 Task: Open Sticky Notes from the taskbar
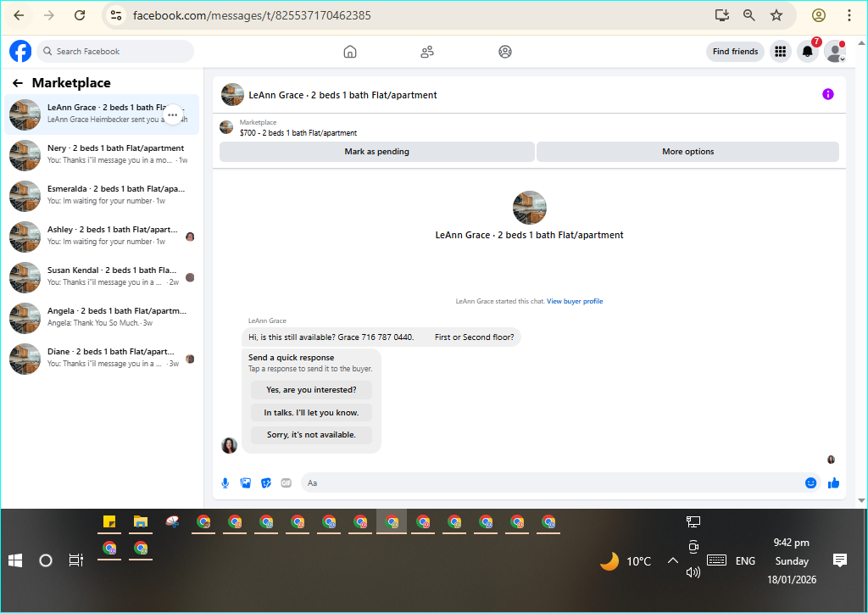[109, 521]
